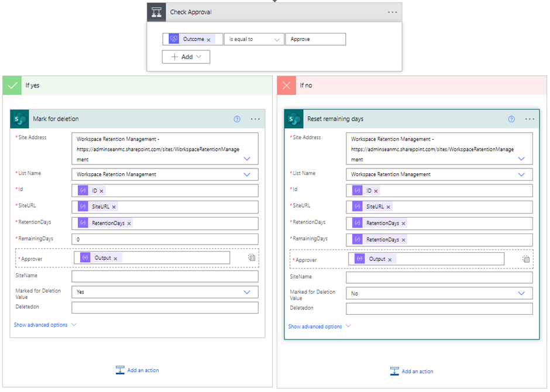Click RetentionDays token icon in Mark for deletion
The image size is (550, 392).
82,223
